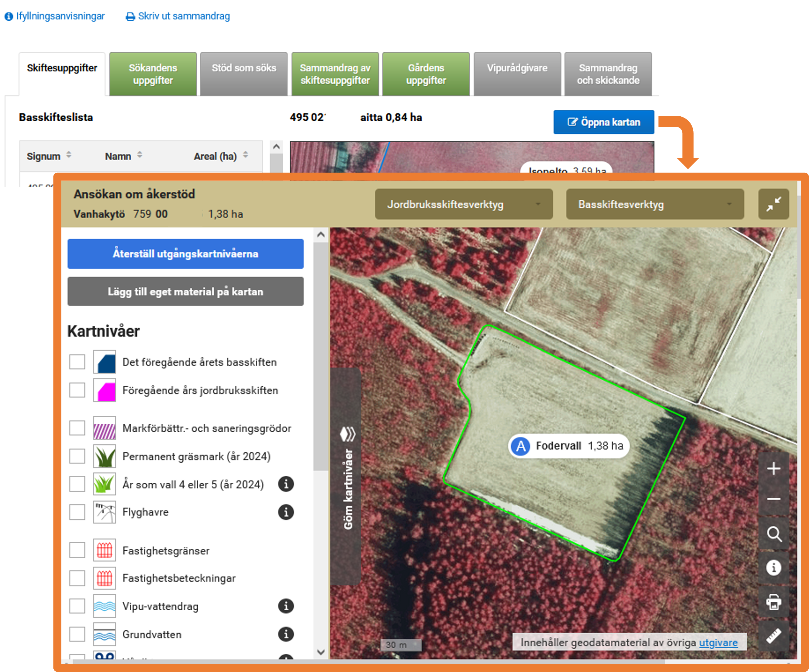
Task: Click the zoom in plus map button
Action: (773, 469)
